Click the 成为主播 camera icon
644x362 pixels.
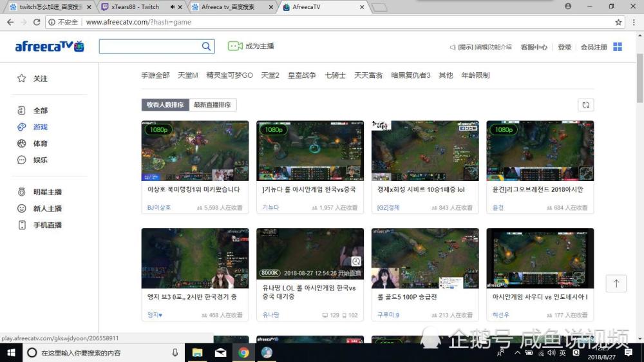pyautogui.click(x=235, y=46)
